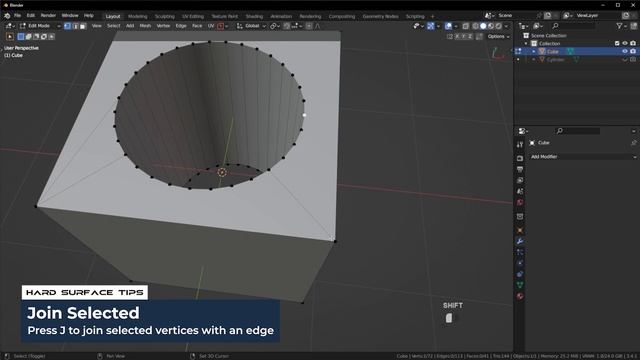
Task: Select vertex select mode icon
Action: [x=67, y=26]
